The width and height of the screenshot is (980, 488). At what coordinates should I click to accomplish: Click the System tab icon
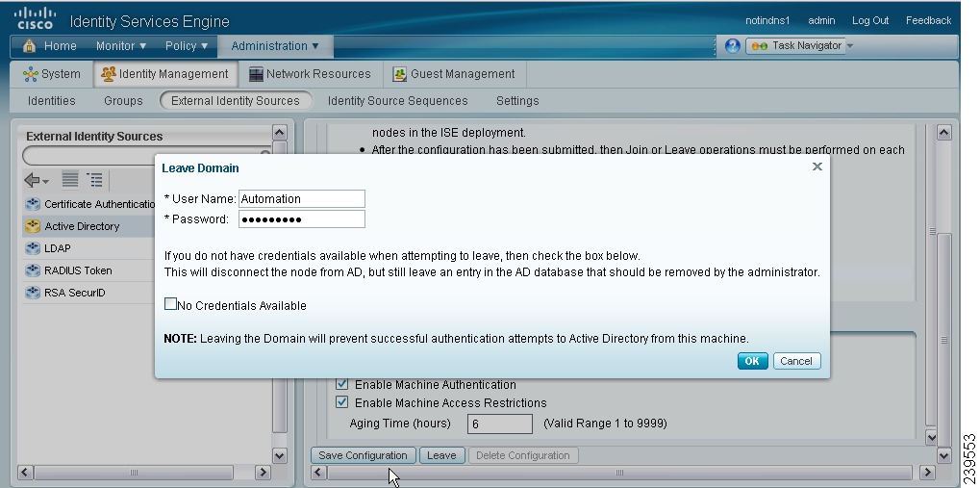[x=30, y=74]
